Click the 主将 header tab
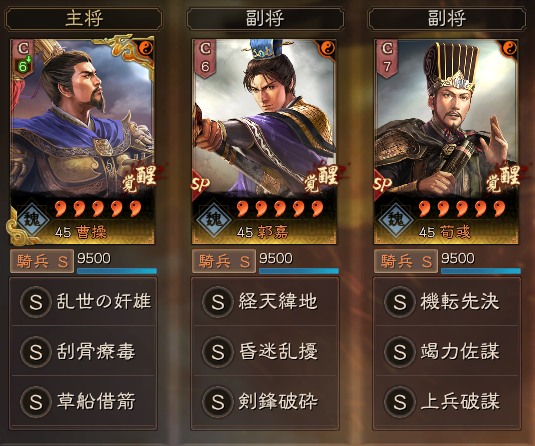The height and width of the screenshot is (446, 535). (x=84, y=18)
